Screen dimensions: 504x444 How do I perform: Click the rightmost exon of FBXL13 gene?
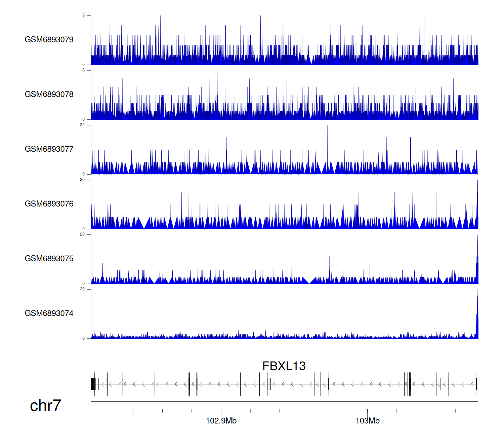tap(476, 384)
